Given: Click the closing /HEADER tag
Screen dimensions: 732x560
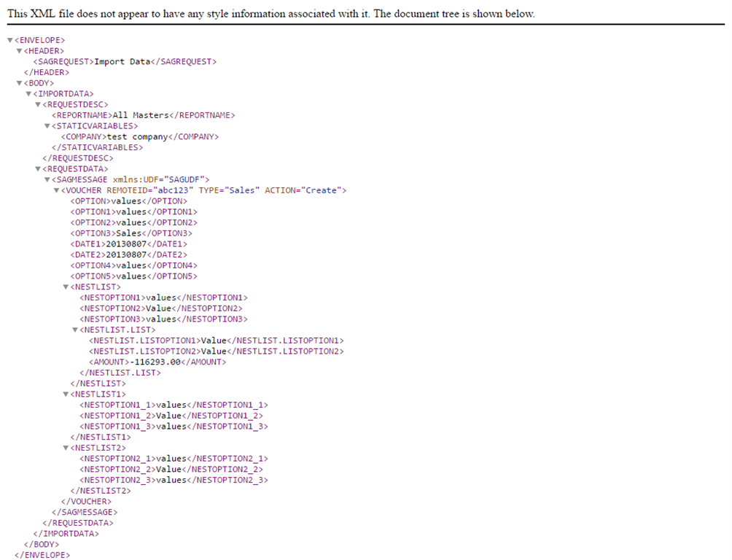Looking at the screenshot, I should (47, 72).
